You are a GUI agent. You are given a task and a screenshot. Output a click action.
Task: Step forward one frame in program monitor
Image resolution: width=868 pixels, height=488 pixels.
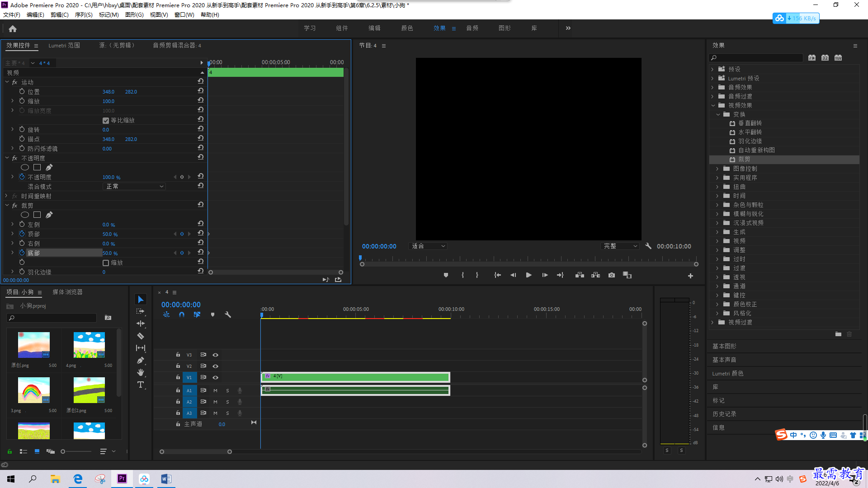545,275
